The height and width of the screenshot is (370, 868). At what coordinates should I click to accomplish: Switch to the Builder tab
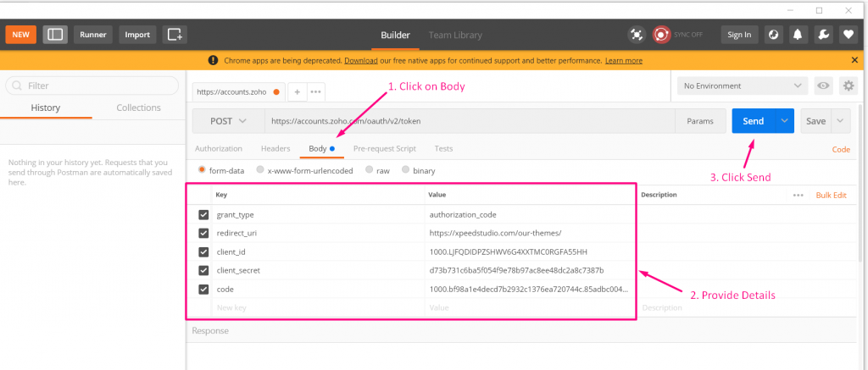[x=395, y=35]
